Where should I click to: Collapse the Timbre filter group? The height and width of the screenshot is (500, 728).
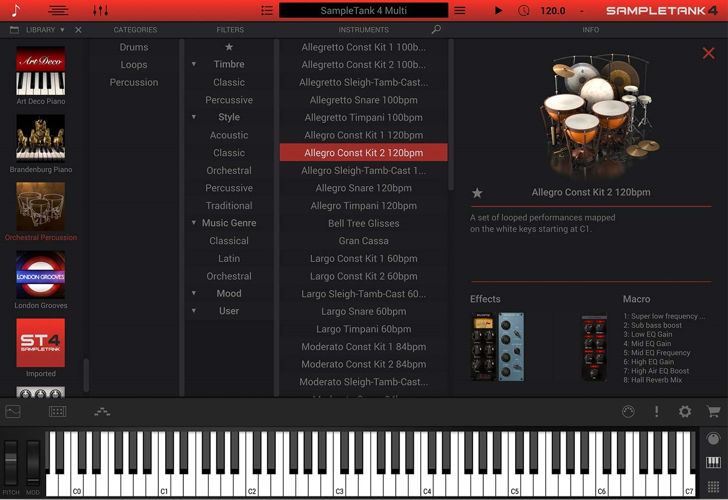pyautogui.click(x=194, y=65)
